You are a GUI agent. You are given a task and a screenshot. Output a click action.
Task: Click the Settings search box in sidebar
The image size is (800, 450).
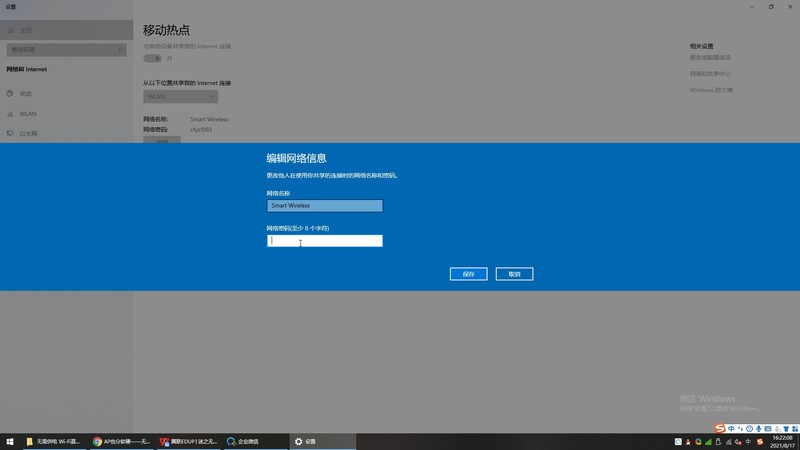coord(66,49)
